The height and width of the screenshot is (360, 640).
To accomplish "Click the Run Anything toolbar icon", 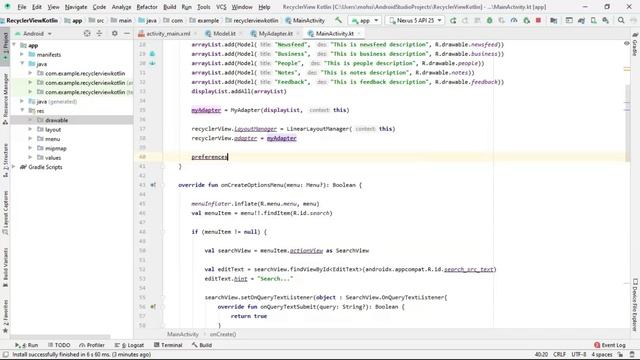I will [x=569, y=20].
